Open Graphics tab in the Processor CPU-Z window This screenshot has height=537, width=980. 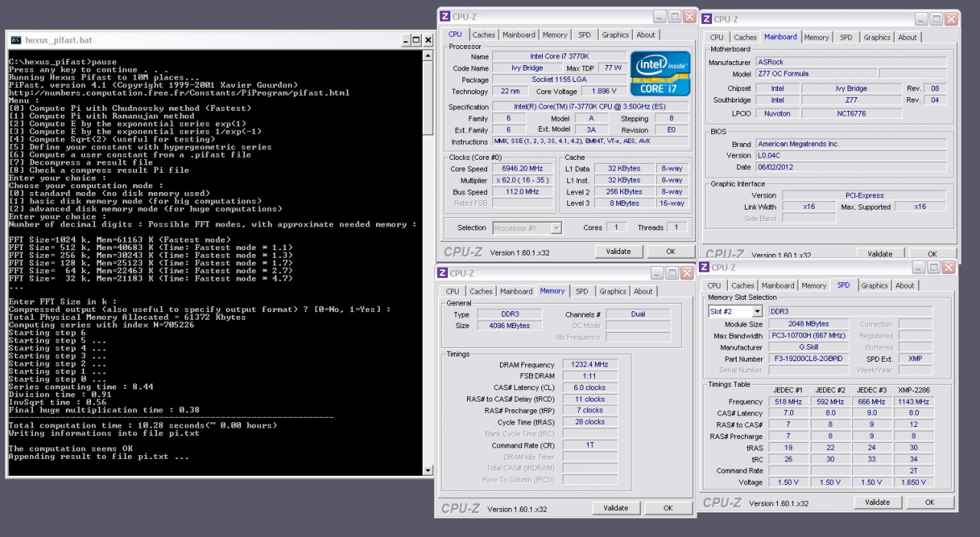click(615, 34)
